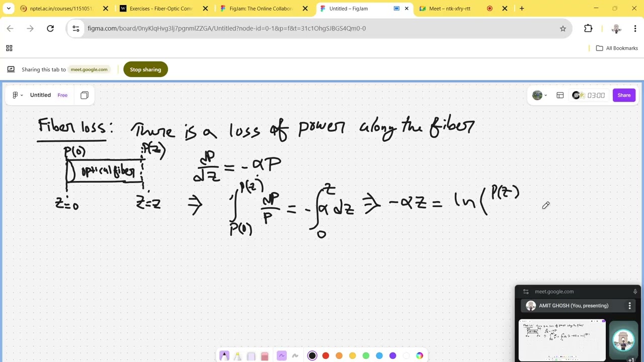Image resolution: width=644 pixels, height=362 pixels.
Task: Close the Exercises Fiber-Optic tab
Action: click(205, 9)
